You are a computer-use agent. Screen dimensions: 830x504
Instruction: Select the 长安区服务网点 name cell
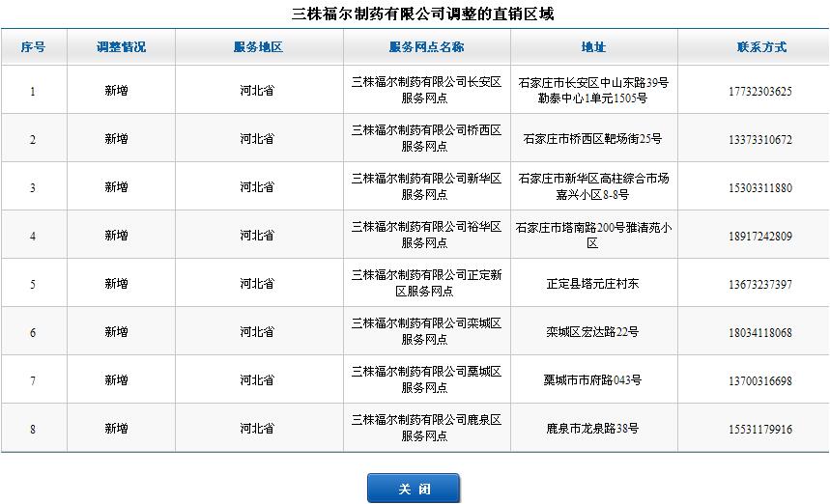(x=426, y=91)
